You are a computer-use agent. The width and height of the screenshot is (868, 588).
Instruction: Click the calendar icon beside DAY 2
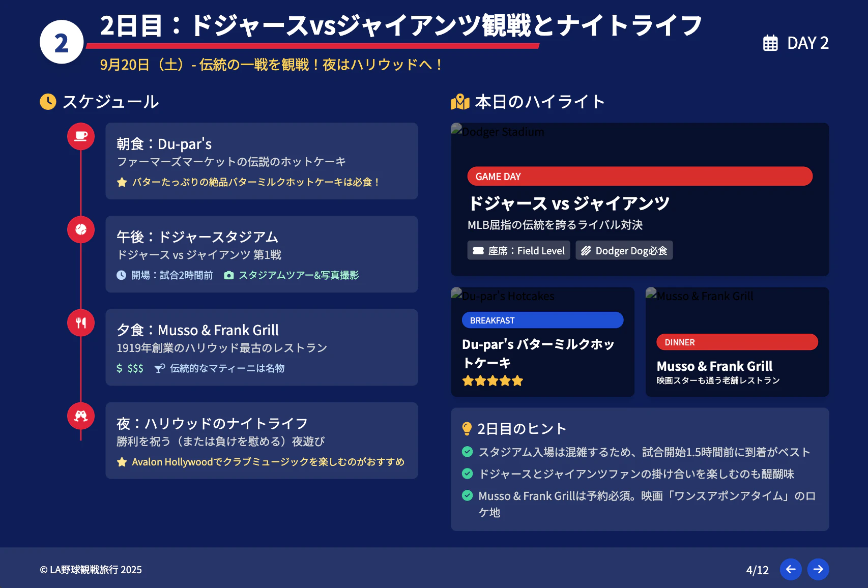tap(770, 43)
